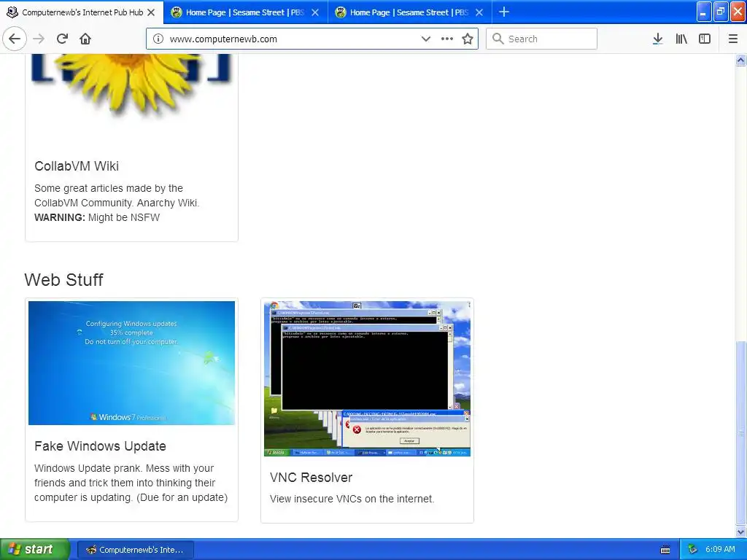This screenshot has height=560, width=747.
Task: Open the Library bookshelf icon
Action: (681, 39)
